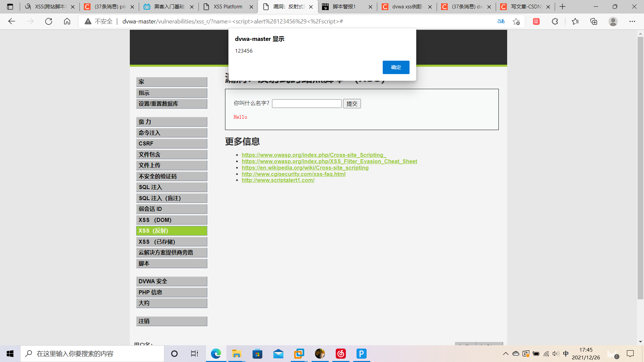Open Mail app from the taskbar
644x362 pixels.
tap(278, 354)
